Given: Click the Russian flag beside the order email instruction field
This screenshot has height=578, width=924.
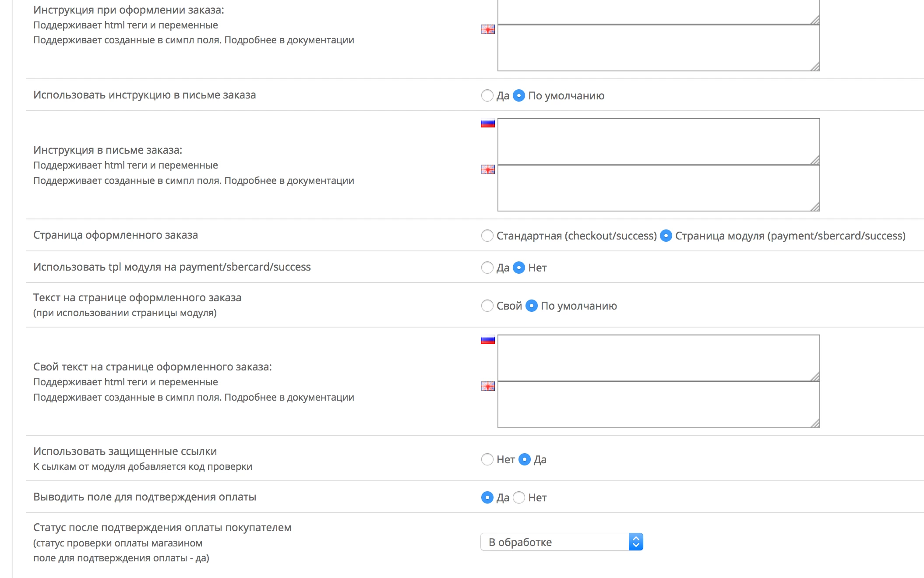Looking at the screenshot, I should (x=487, y=123).
